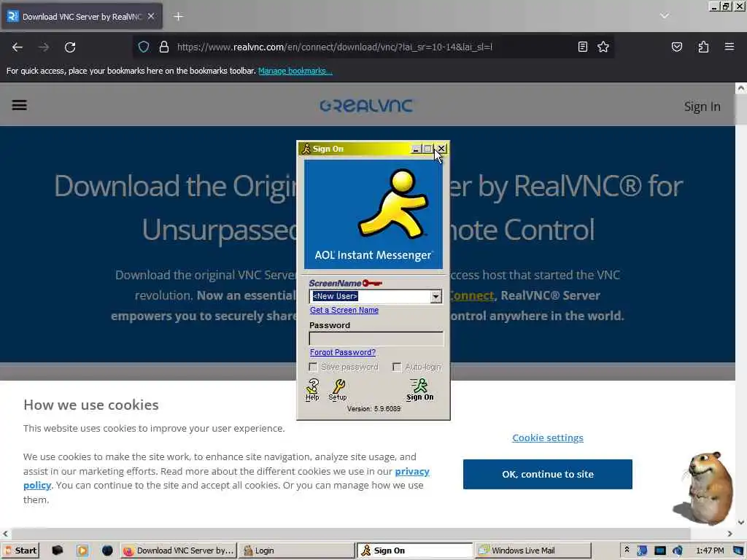Click the Version: 5.9.6089 text

click(373, 409)
